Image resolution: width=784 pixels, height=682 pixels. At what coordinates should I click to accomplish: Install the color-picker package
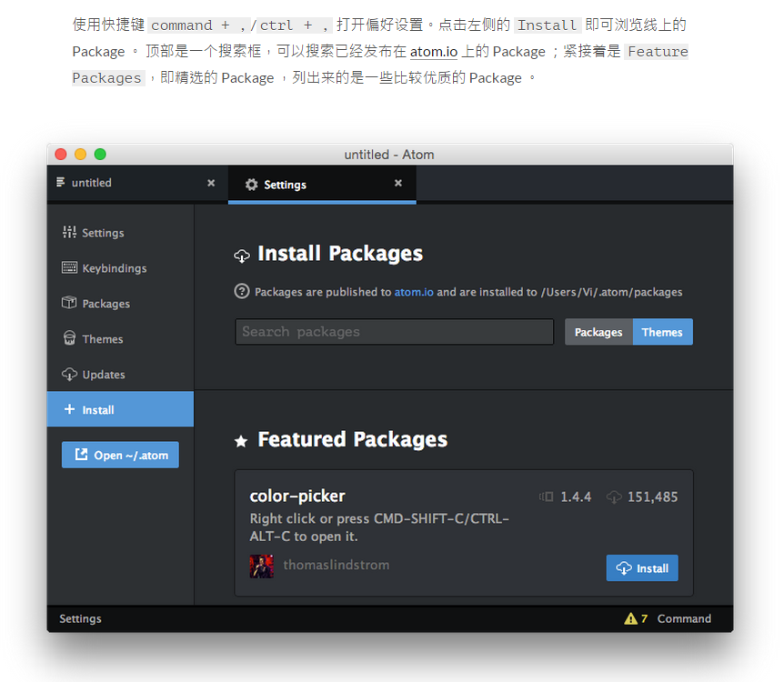coord(642,568)
